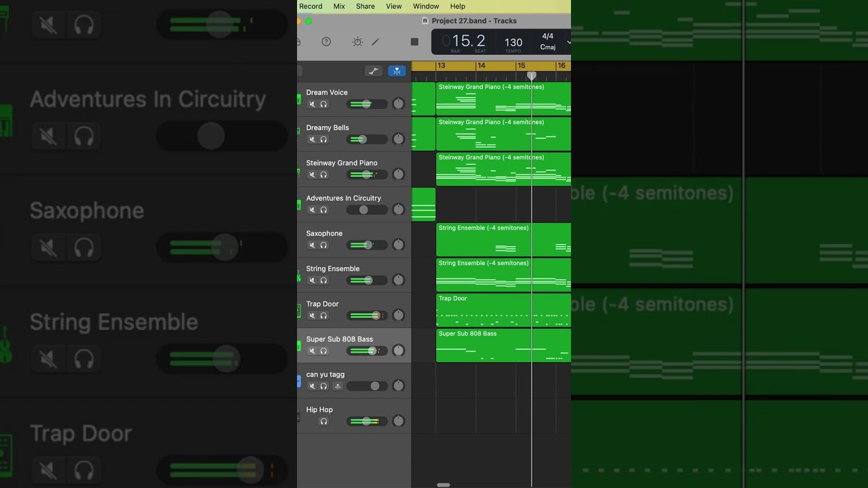Select the Dream Voice track name
This screenshot has height=488, width=868.
(x=327, y=92)
